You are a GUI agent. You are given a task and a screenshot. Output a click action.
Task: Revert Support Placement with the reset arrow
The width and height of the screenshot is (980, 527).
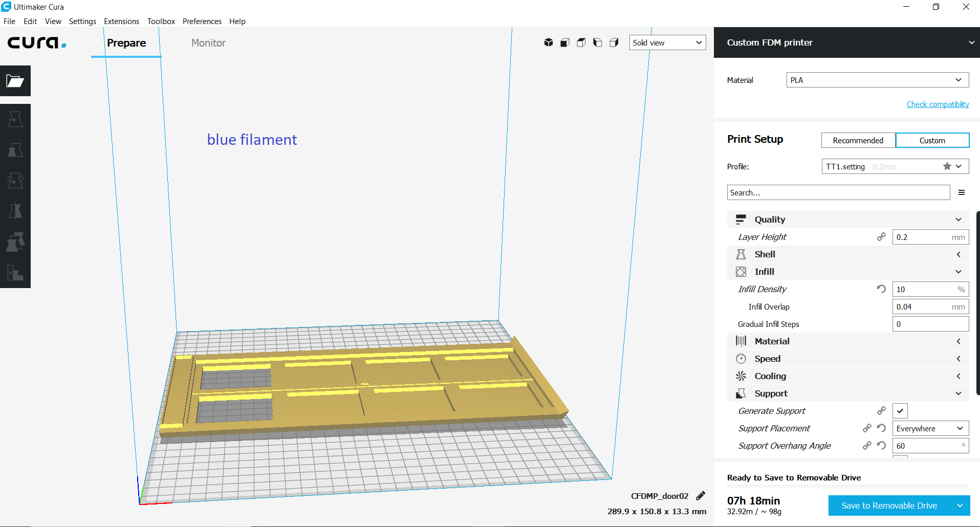pyautogui.click(x=881, y=428)
